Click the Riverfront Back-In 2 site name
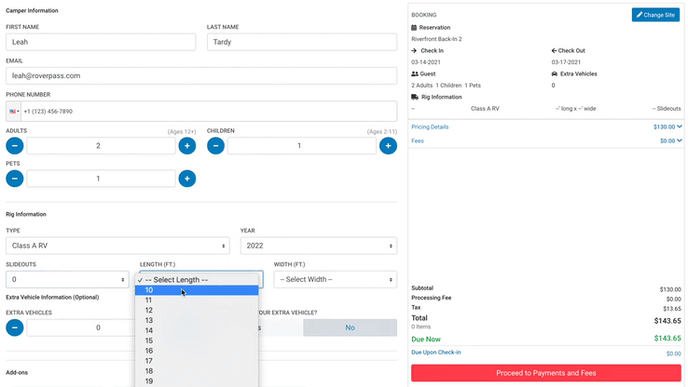 437,39
